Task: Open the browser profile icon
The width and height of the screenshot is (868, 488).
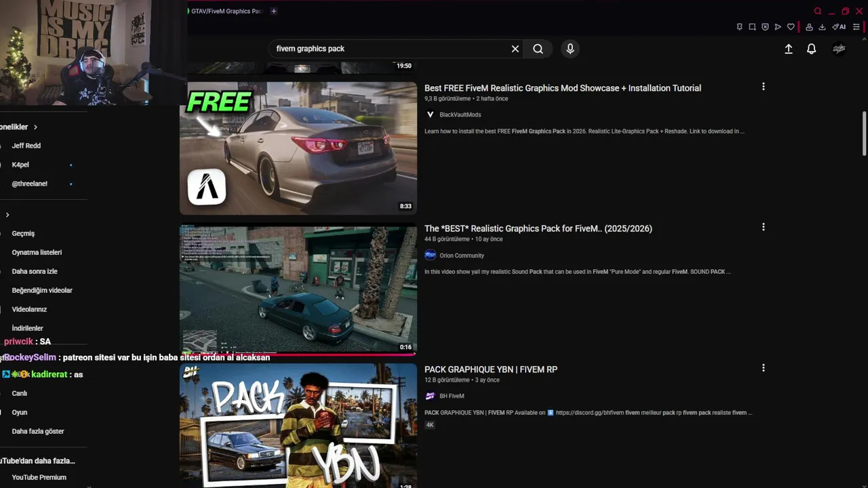Action: tap(809, 27)
